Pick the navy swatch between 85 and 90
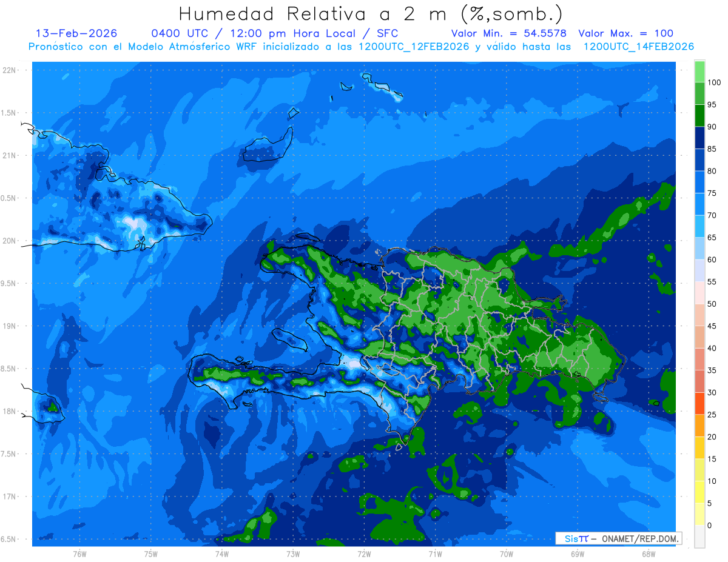 tap(699, 138)
